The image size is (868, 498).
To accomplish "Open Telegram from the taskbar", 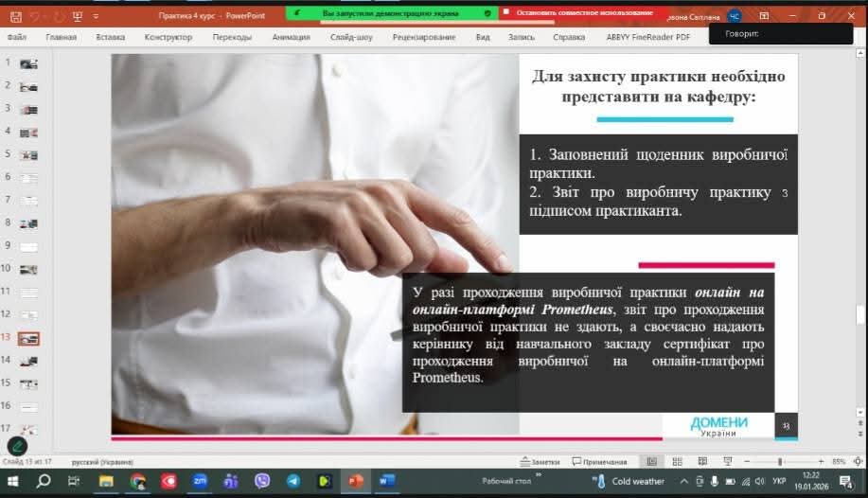I will 293,481.
